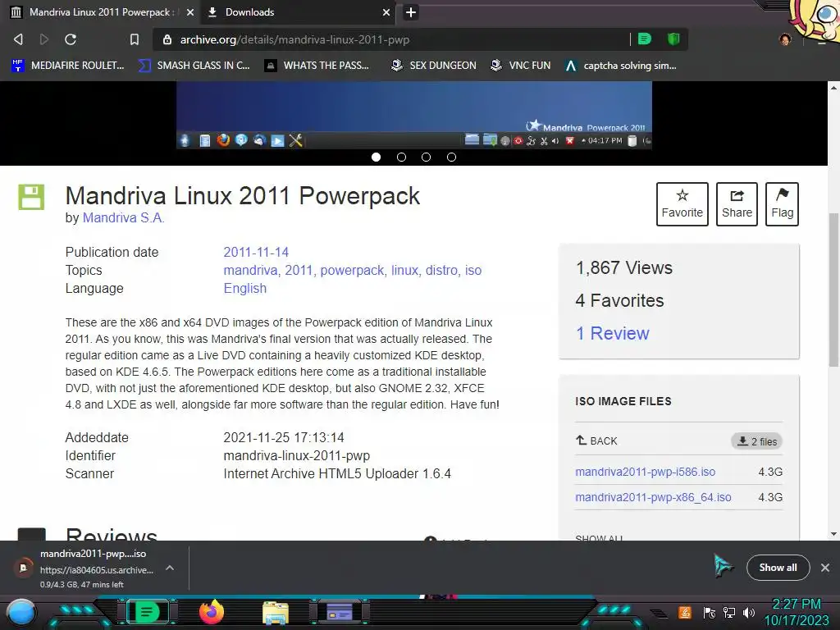Click the taskbar clock showing 2:27 PM

(x=796, y=612)
